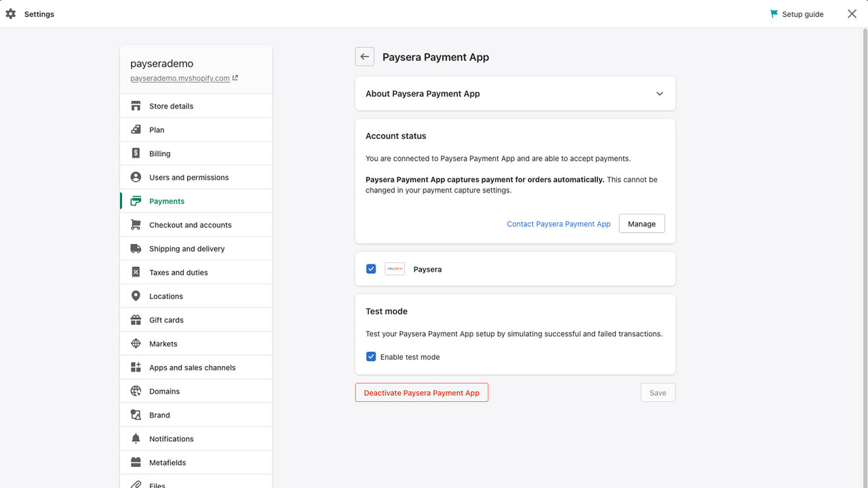This screenshot has width=868, height=488.
Task: Click the Markets globe icon
Action: point(136,343)
